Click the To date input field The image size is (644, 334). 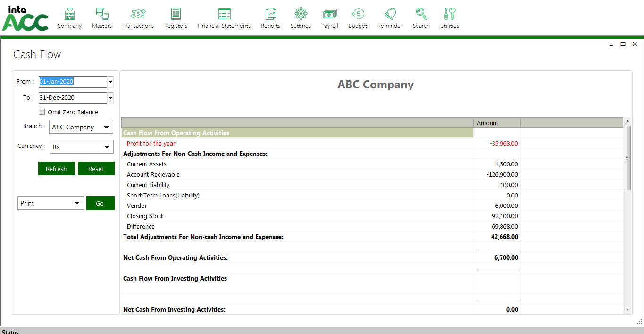(x=73, y=98)
